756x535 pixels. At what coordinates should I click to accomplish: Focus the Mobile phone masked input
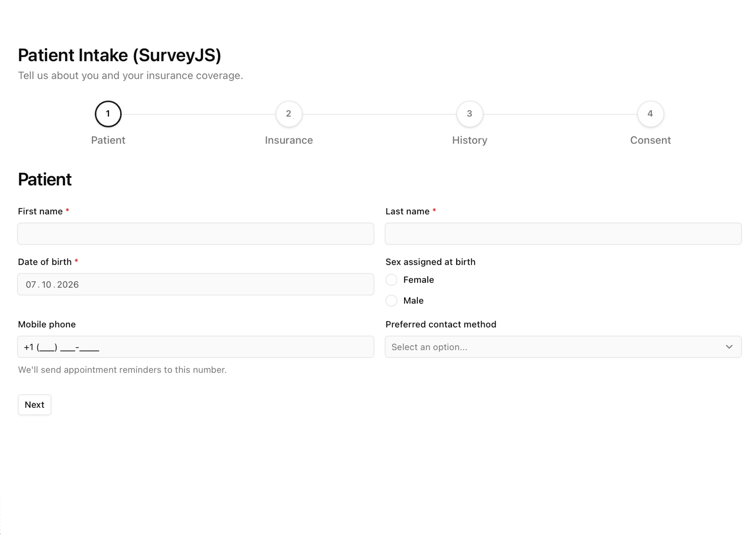pos(195,347)
